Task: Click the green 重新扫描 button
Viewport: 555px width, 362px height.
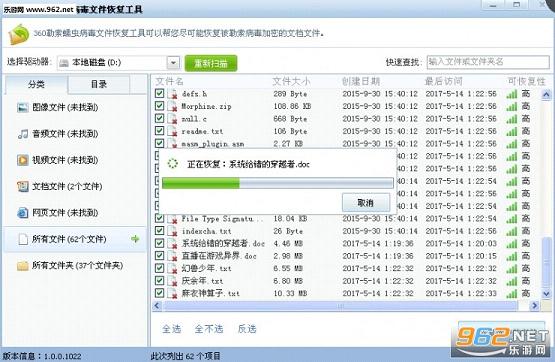Action: point(211,63)
